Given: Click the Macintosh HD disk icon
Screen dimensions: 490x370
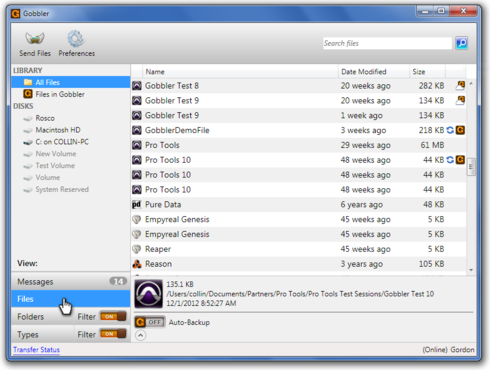Looking at the screenshot, I should point(28,130).
